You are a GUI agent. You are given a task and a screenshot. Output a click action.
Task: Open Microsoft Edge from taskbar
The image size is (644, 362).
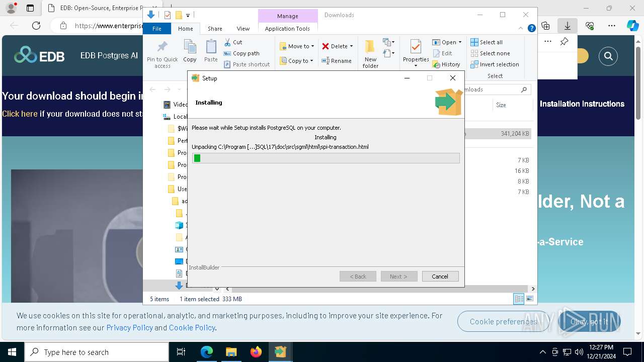[207, 352]
